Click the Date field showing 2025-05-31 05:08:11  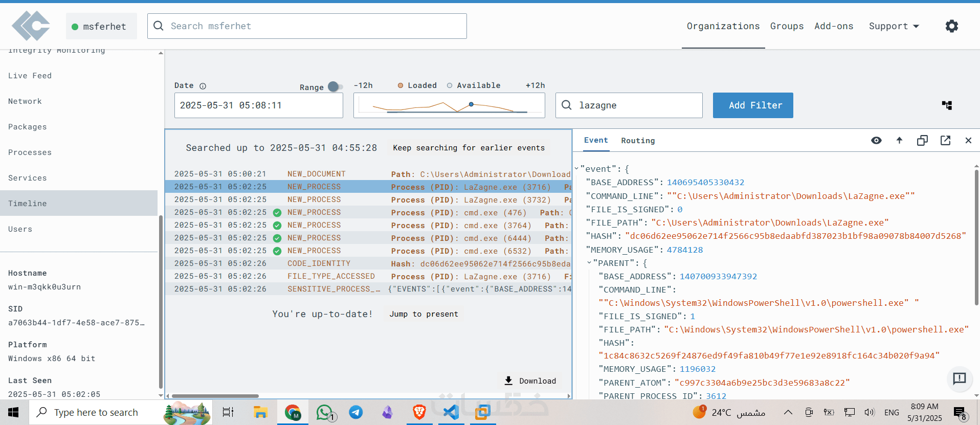(x=259, y=105)
